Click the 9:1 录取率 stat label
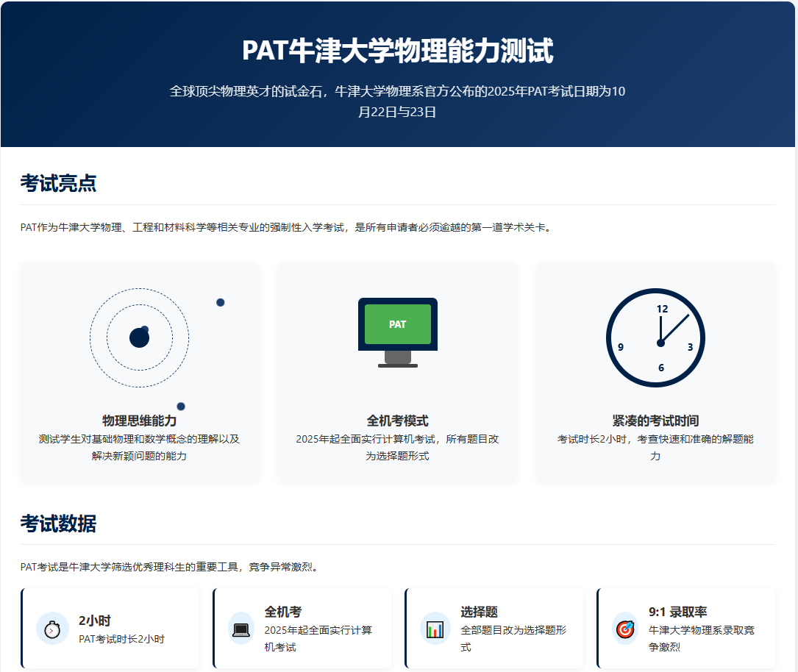Image resolution: width=798 pixels, height=672 pixels. (677, 612)
